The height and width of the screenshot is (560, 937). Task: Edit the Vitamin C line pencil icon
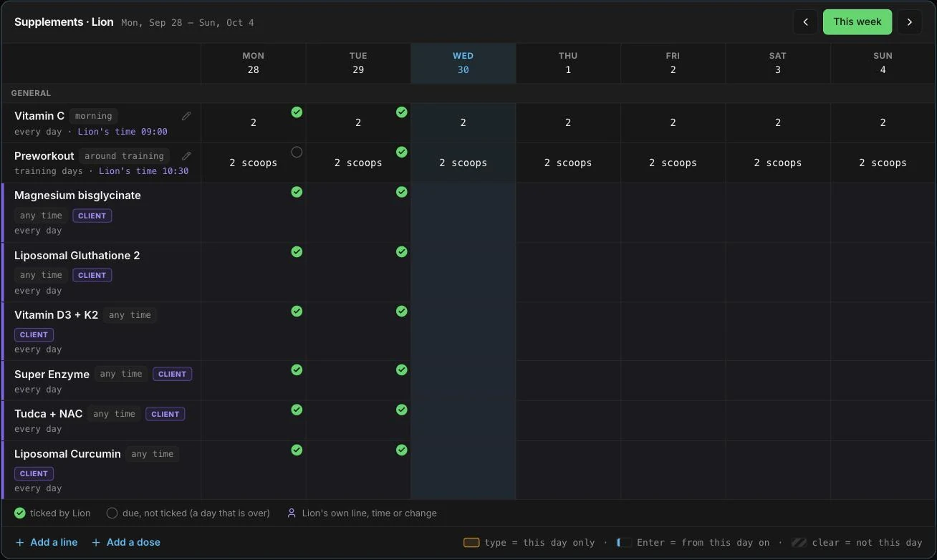tap(186, 116)
